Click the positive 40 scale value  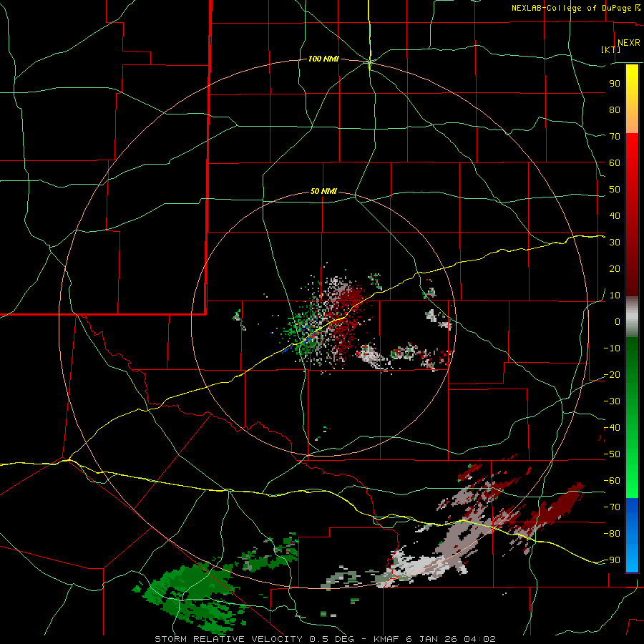[x=615, y=216]
